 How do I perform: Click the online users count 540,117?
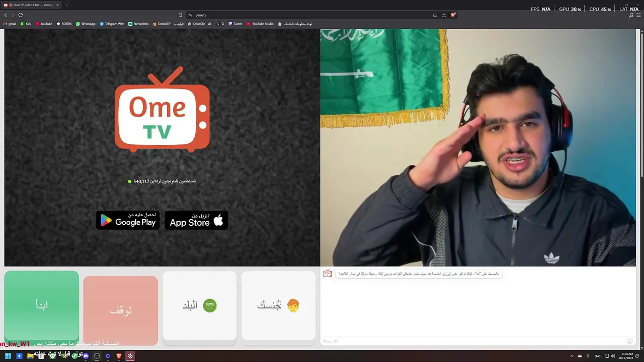(141, 182)
